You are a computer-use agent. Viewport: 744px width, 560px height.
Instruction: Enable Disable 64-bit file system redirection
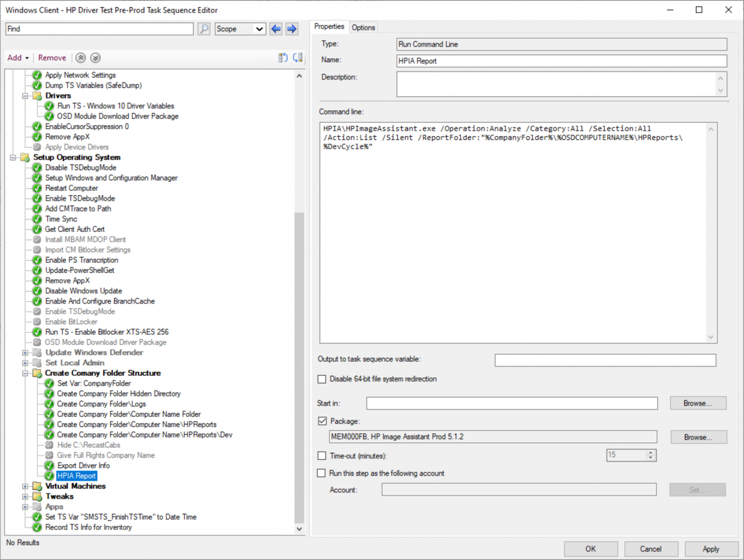[322, 379]
